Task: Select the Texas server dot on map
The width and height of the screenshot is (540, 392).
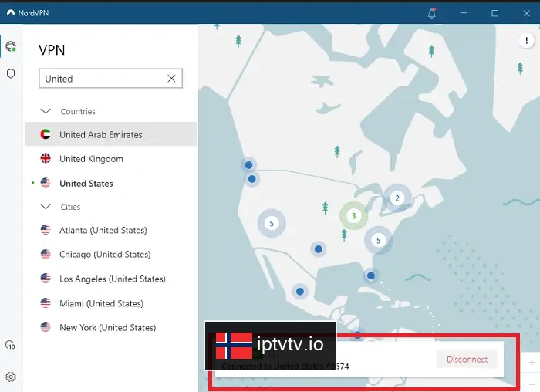Action: (x=318, y=248)
